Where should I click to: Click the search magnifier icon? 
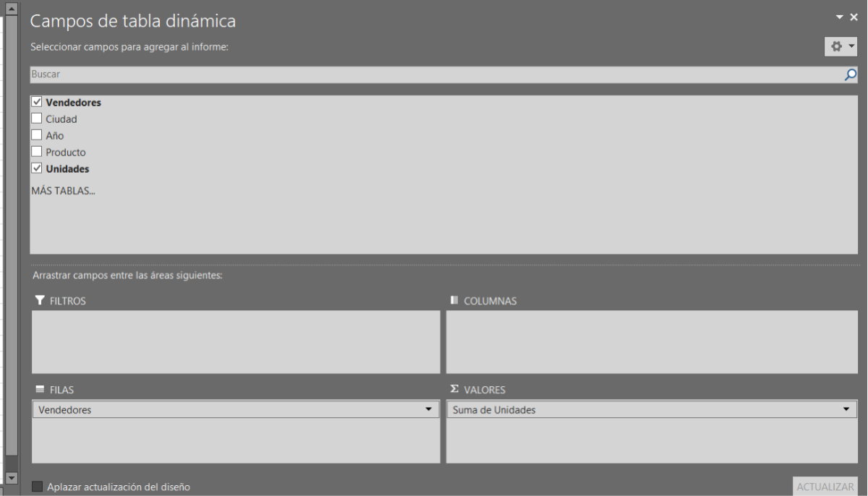851,74
